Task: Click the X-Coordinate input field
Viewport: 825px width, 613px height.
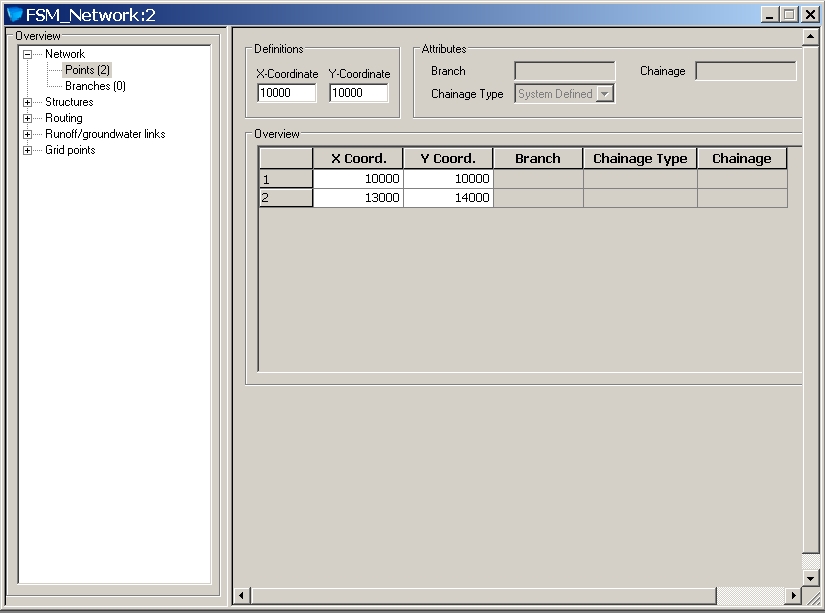Action: pyautogui.click(x=286, y=93)
